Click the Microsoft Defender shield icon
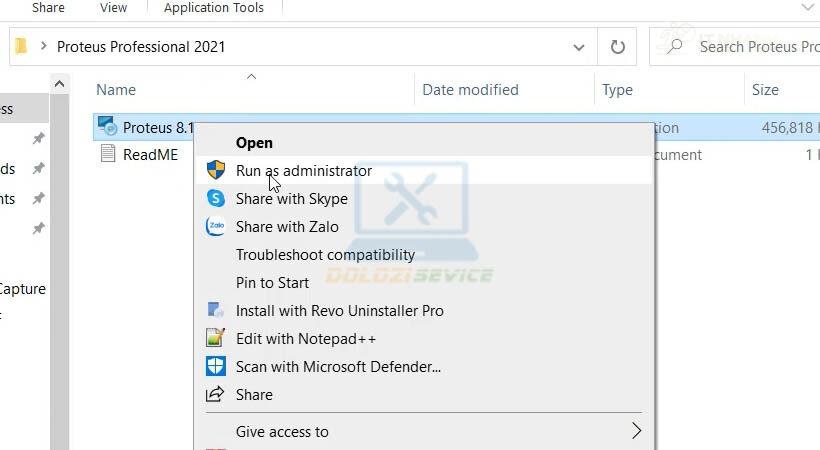820x450 pixels. [x=215, y=367]
